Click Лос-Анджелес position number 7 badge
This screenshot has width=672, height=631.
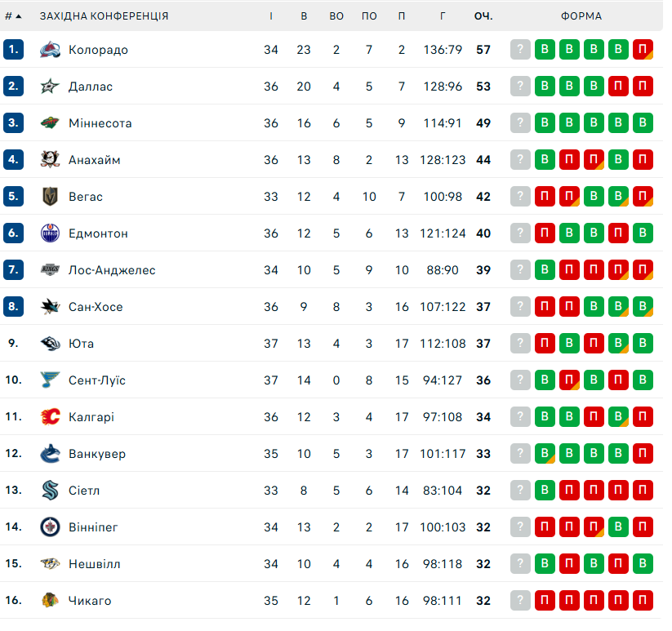pyautogui.click(x=13, y=270)
